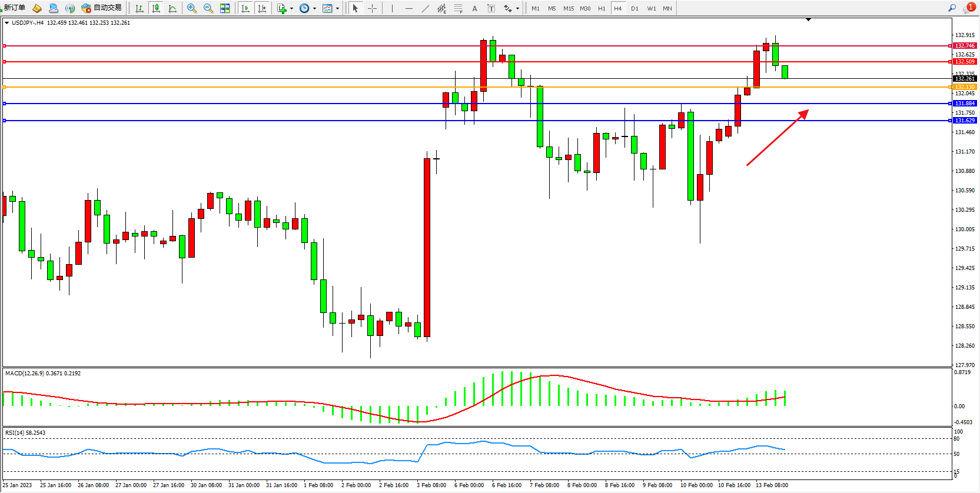The width and height of the screenshot is (980, 493).
Task: Open the search magnifier in top right
Action: [952, 8]
